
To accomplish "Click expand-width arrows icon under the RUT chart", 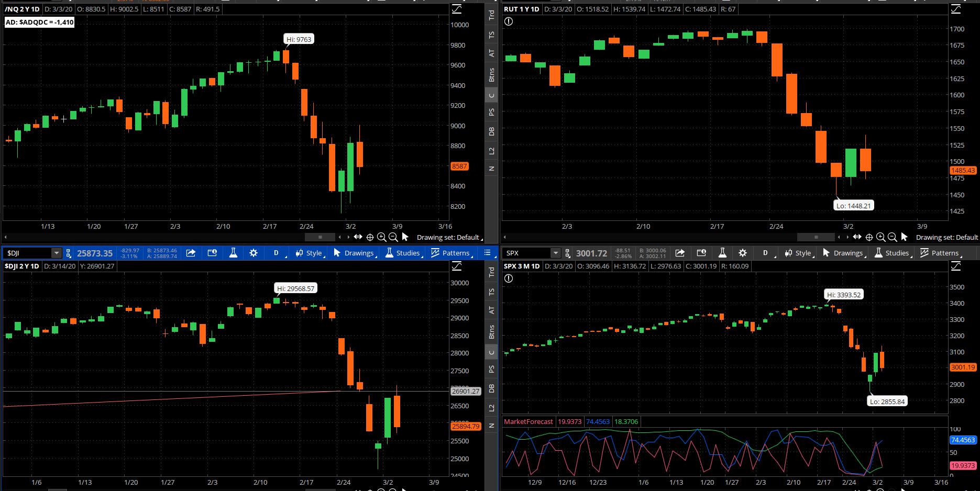I will [x=857, y=237].
